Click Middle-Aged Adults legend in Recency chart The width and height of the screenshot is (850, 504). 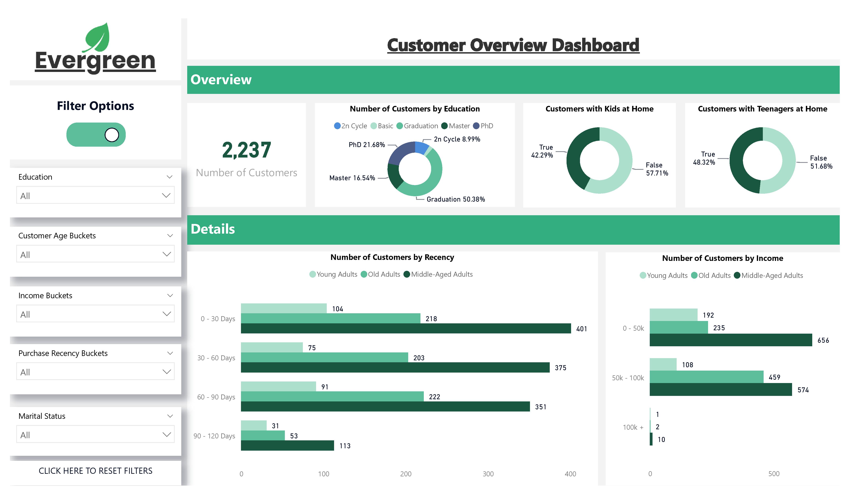point(438,274)
